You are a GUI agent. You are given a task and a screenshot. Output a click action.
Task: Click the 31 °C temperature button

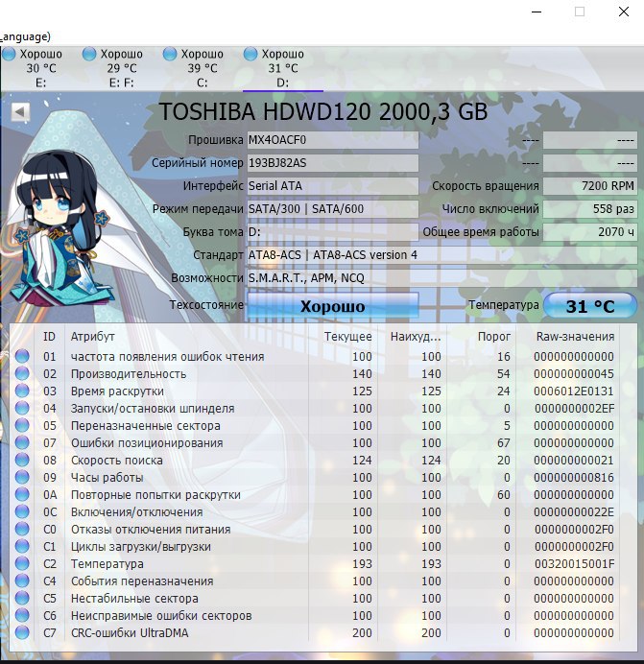[x=589, y=306]
